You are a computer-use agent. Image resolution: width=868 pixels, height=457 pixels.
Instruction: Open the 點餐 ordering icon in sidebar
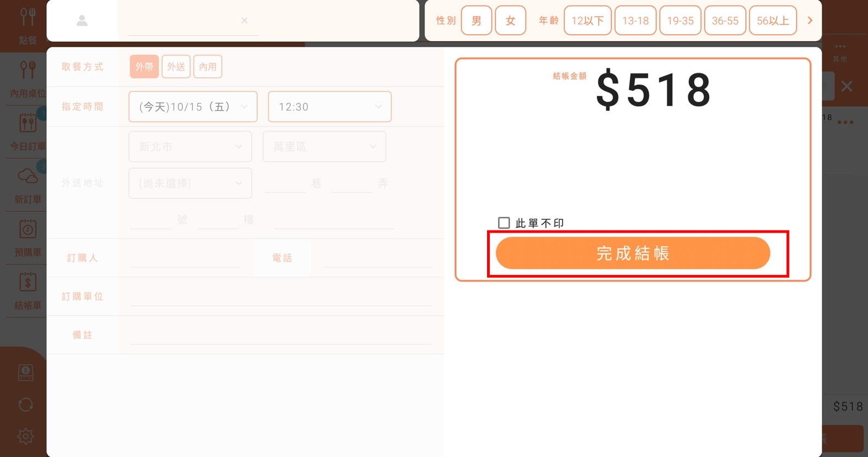point(27,18)
